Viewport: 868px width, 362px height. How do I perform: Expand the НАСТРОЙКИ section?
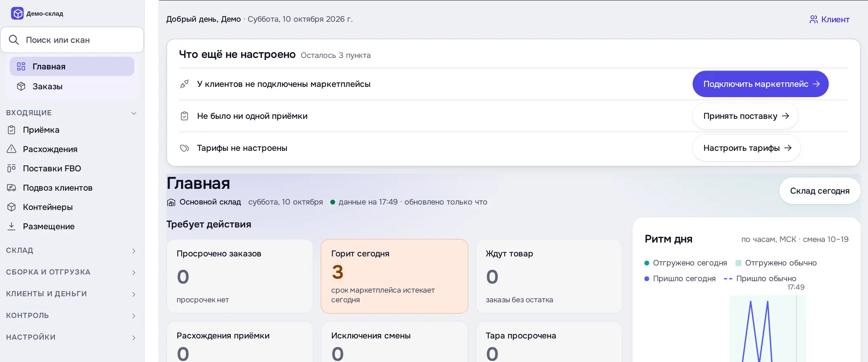click(71, 338)
